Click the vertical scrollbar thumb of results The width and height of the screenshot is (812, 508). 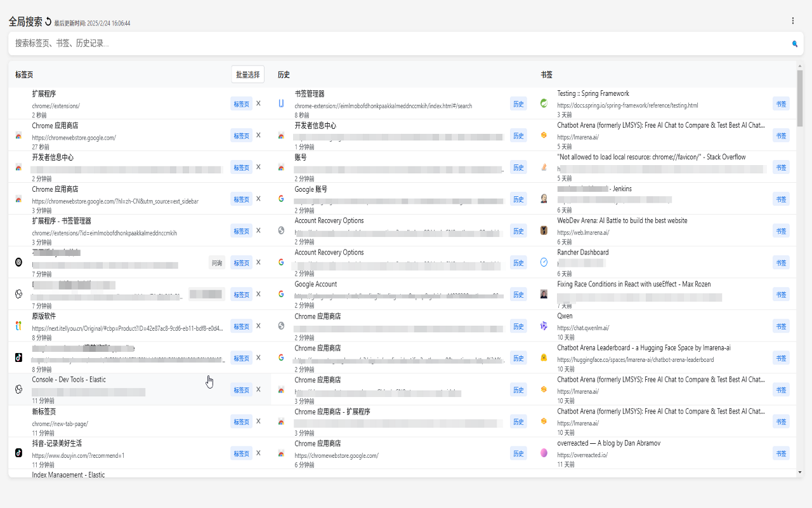point(800,98)
